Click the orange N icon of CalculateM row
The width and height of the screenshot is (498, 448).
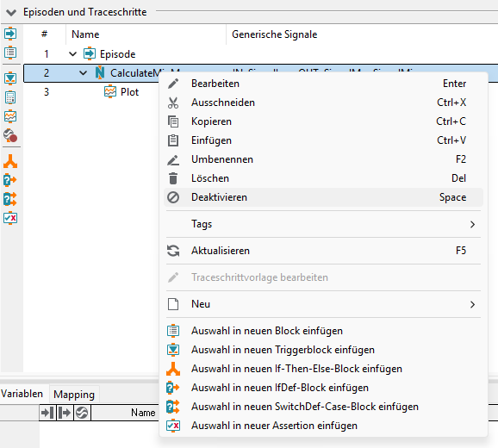tap(100, 72)
